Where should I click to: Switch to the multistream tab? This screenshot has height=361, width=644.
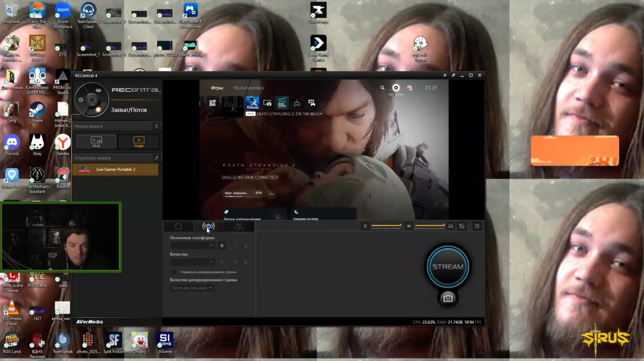click(x=239, y=226)
